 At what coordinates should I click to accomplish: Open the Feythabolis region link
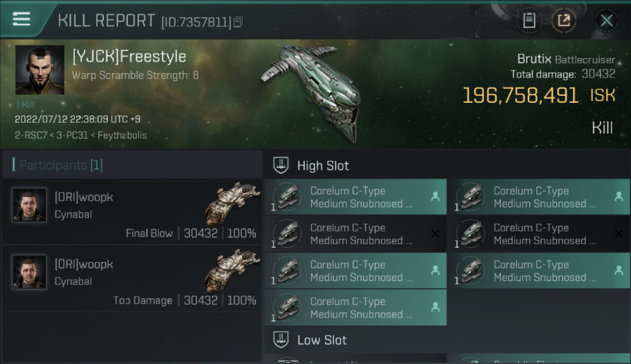122,135
